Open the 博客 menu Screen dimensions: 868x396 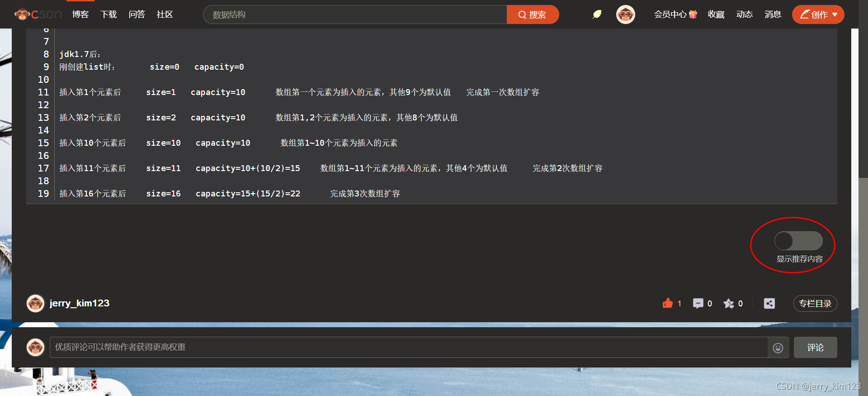80,14
